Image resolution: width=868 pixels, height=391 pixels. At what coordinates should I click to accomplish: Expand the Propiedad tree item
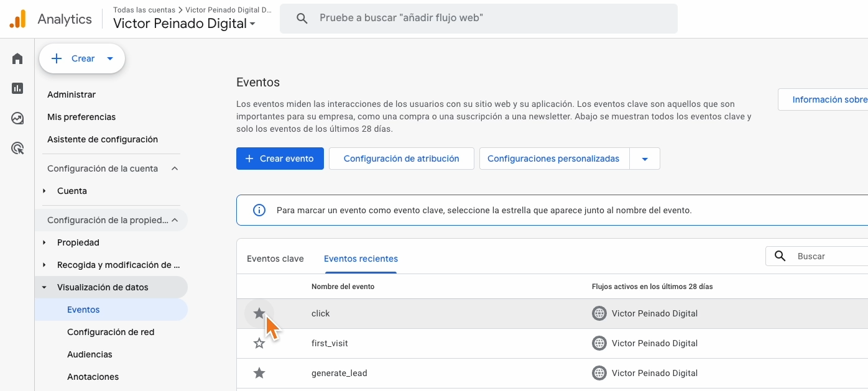point(44,242)
